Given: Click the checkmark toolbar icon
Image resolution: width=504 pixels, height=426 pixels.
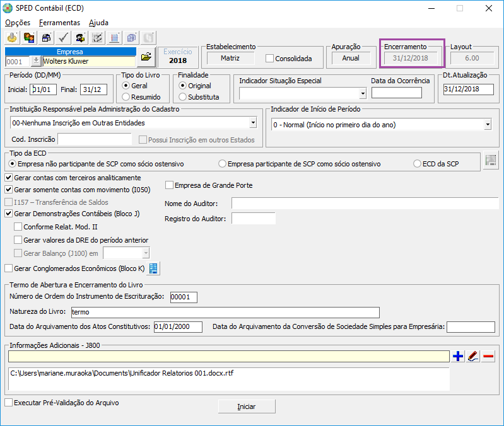Looking at the screenshot, I should [63, 38].
